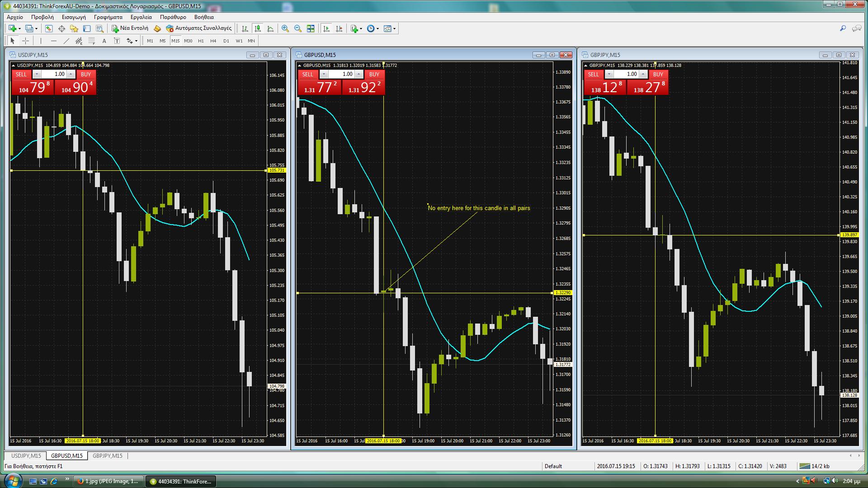This screenshot has height=488, width=868.
Task: Expand the new chart dropdown arrow
Action: click(19, 28)
